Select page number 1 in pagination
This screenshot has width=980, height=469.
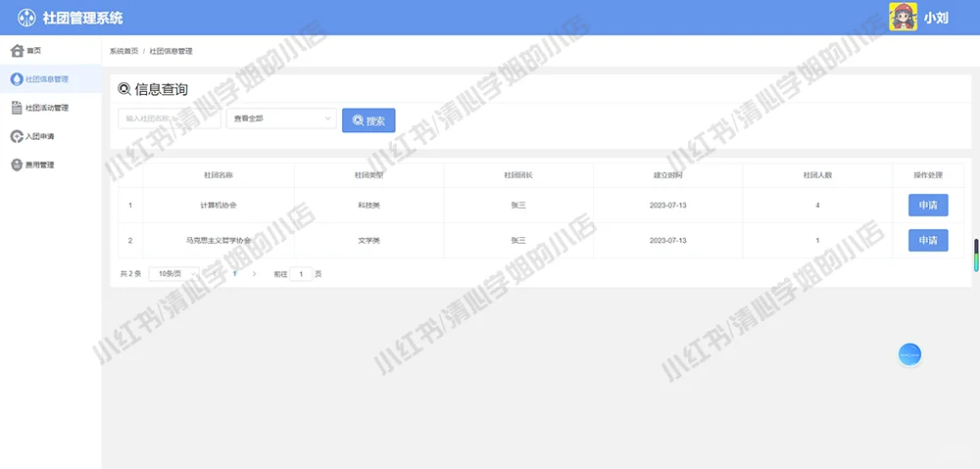[x=235, y=273]
